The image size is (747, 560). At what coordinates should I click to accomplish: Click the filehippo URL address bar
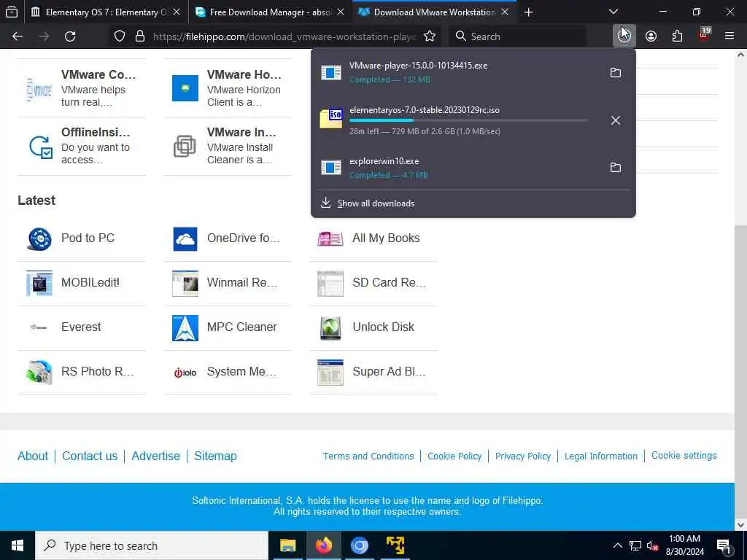click(285, 36)
